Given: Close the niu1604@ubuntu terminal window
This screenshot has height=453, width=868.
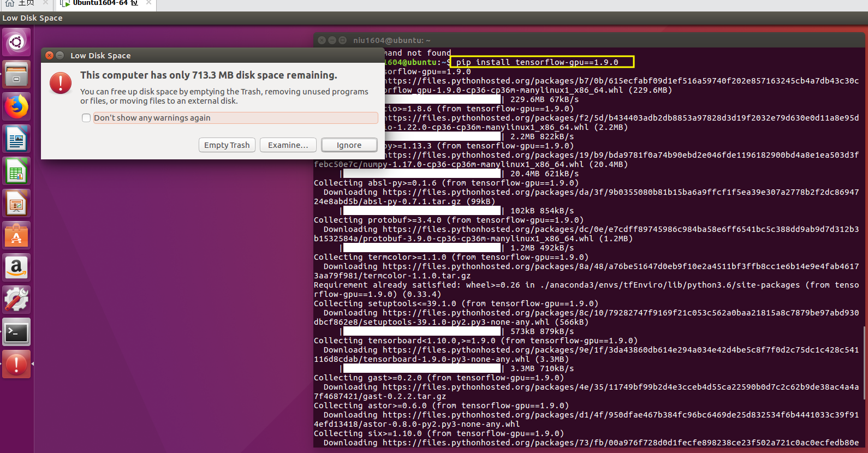Looking at the screenshot, I should (322, 40).
